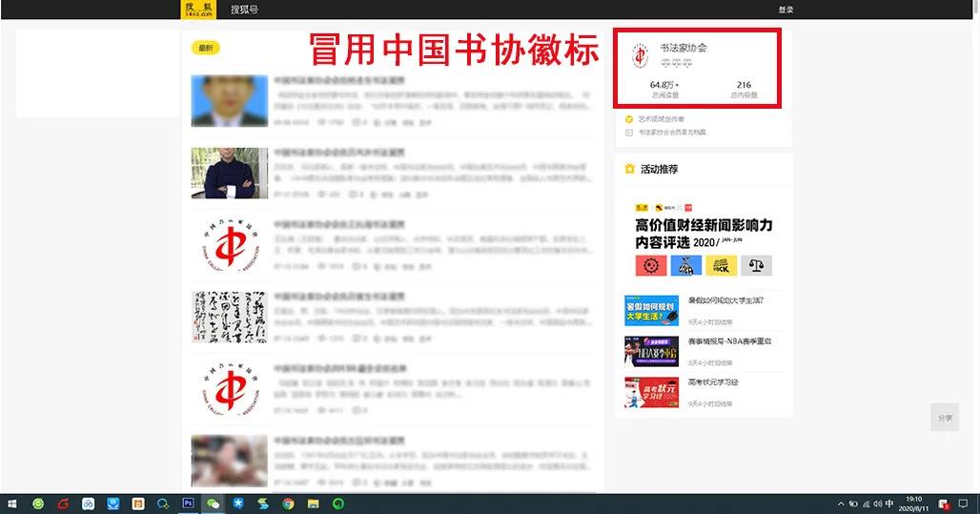Open the fifth article's red emblem thumbnail
Screen dimensions: 980x514
click(x=230, y=389)
